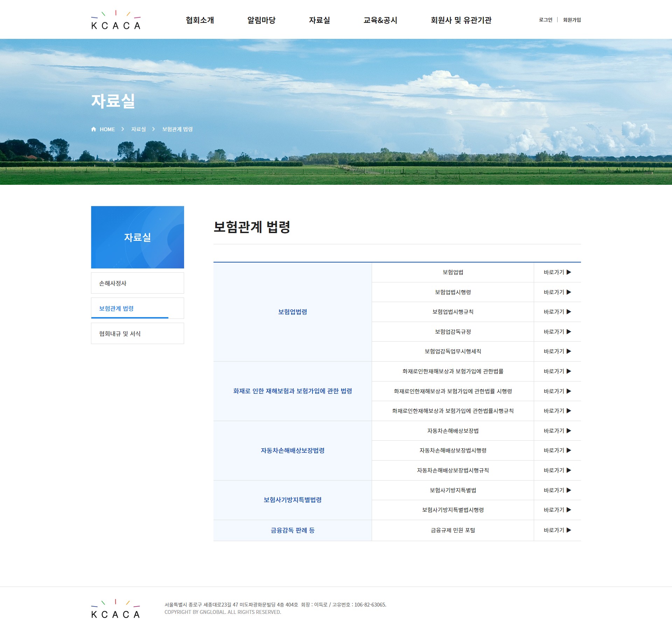Click the 자동차손해배상보장법 table cell
Viewport: 672px width, 630px height.
click(453, 431)
